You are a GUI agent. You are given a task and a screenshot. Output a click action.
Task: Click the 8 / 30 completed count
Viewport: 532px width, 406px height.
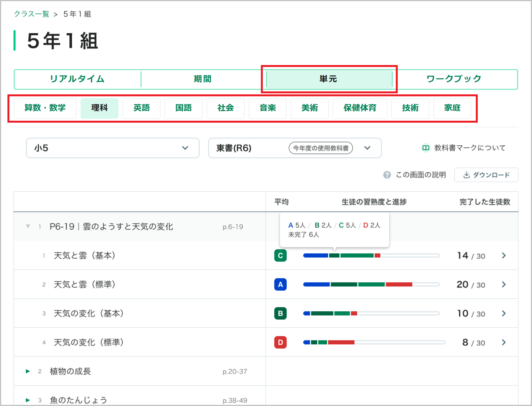coord(474,343)
